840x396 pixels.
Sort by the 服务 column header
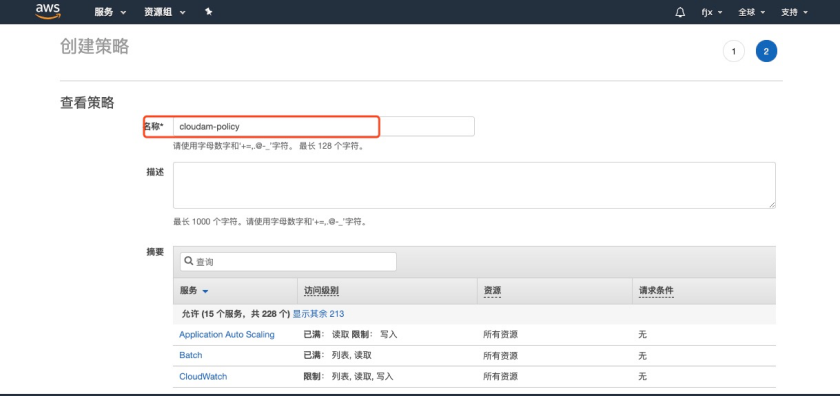[194, 290]
